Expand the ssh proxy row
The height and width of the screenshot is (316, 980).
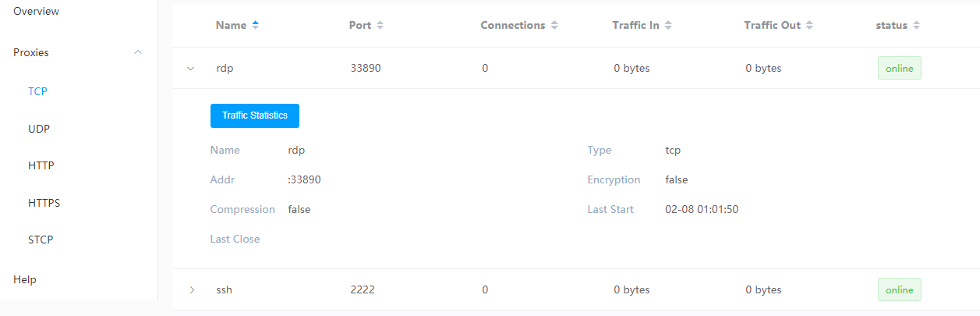[x=192, y=290]
